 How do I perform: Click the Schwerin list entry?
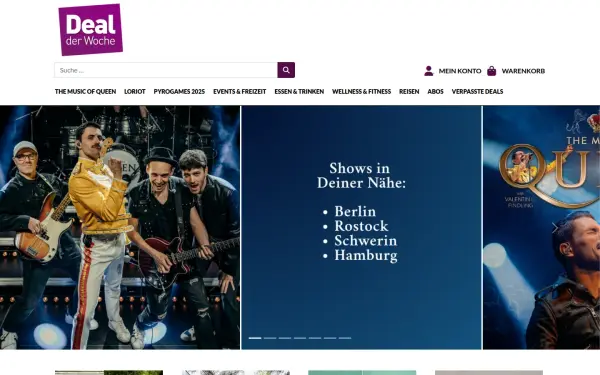[x=366, y=240]
